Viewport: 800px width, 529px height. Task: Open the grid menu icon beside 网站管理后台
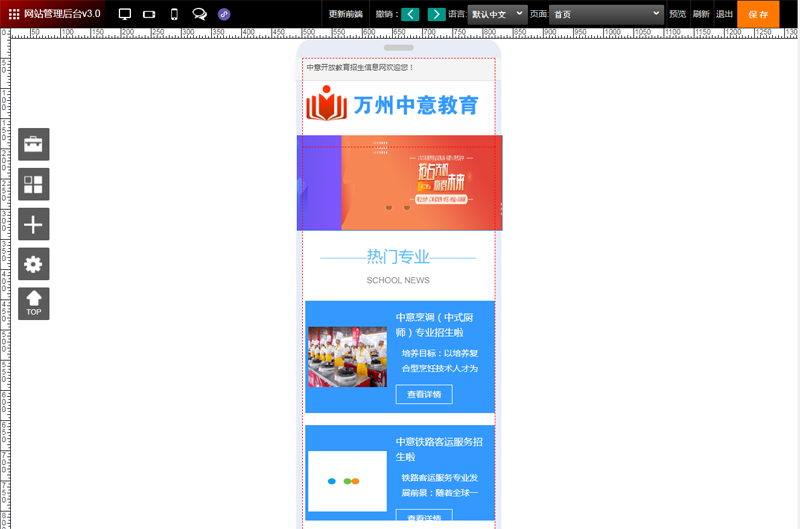pos(14,14)
